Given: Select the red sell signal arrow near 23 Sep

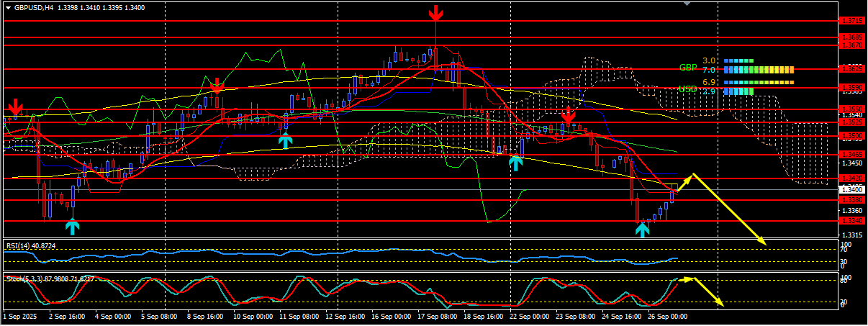Looking at the screenshot, I should click(568, 114).
